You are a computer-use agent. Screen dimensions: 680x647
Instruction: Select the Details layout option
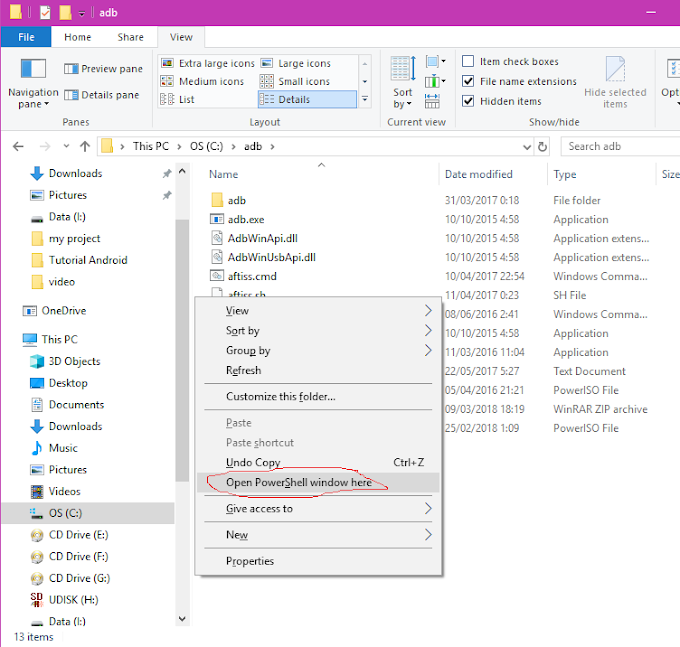tap(307, 99)
